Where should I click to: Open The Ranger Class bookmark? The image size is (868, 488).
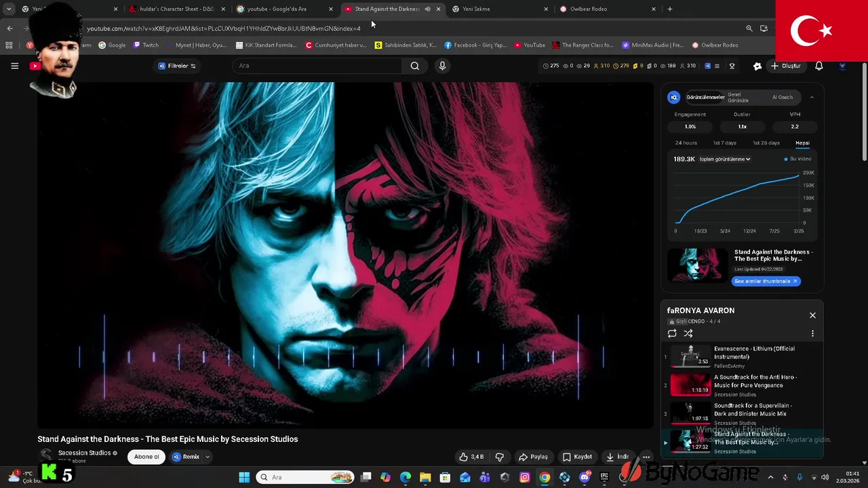(583, 45)
